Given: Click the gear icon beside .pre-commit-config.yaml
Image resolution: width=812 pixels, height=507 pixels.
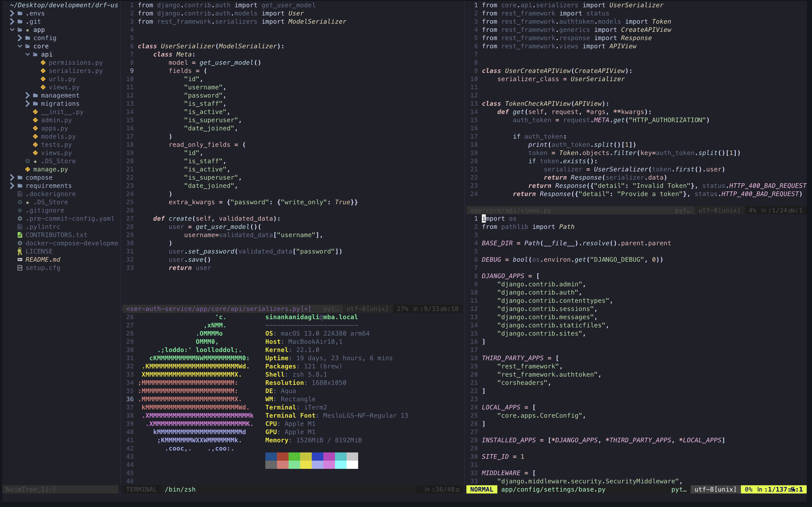Looking at the screenshot, I should [x=20, y=219].
